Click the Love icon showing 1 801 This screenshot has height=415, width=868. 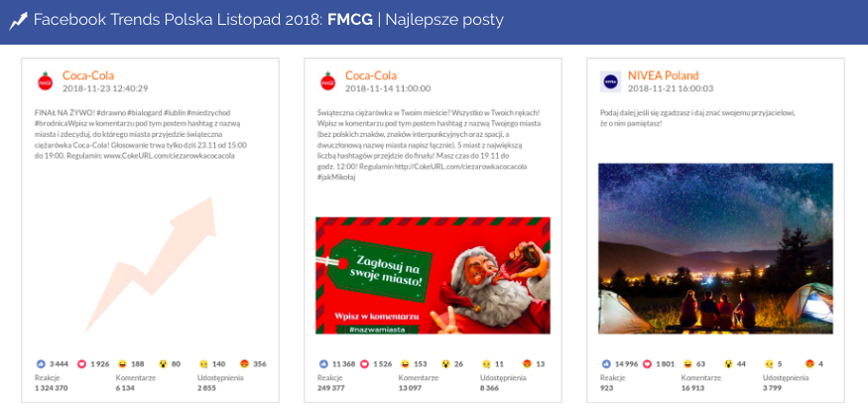click(x=649, y=364)
